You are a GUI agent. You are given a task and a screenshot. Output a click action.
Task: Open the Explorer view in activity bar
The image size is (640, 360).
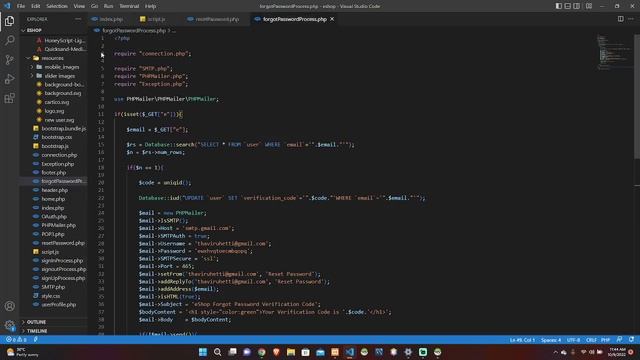tap(9, 21)
